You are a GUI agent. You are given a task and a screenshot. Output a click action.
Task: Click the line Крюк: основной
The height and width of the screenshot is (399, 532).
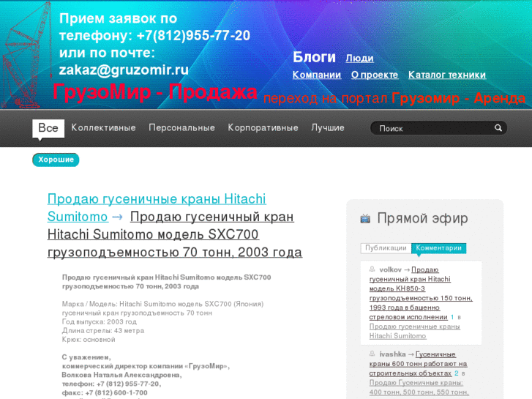coord(89,339)
